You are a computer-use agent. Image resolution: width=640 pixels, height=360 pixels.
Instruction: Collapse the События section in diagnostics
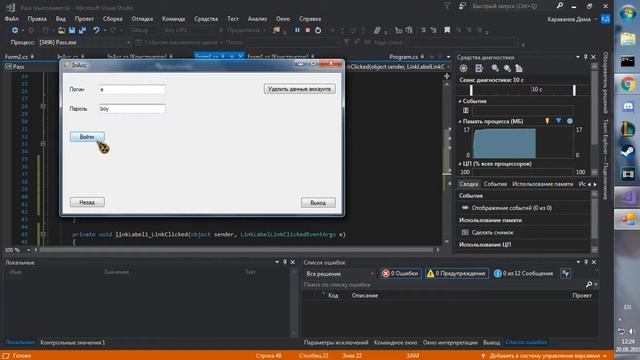click(460, 101)
